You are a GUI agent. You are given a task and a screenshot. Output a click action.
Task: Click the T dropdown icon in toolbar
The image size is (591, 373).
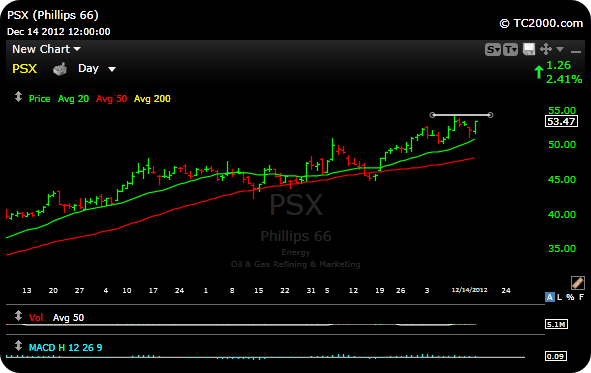(x=510, y=49)
